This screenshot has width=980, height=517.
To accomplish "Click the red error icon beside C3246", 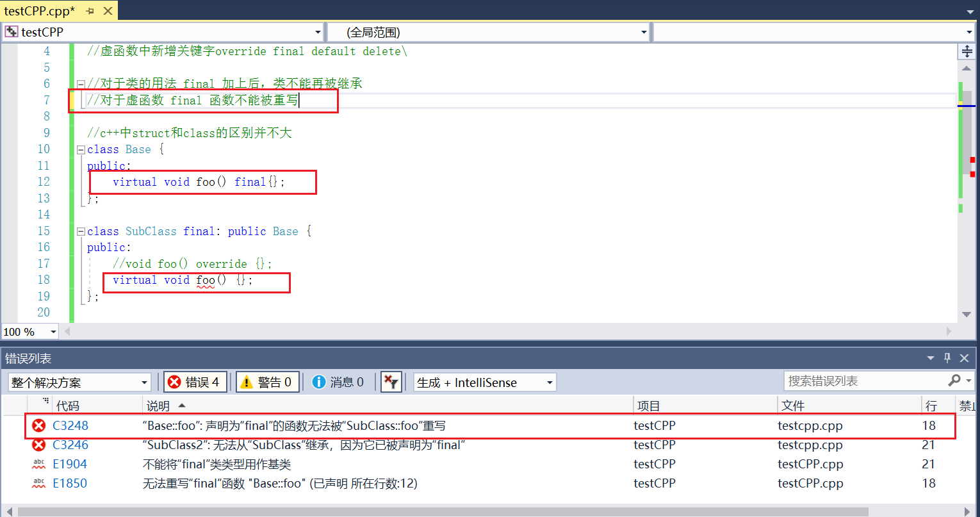I will (x=38, y=445).
